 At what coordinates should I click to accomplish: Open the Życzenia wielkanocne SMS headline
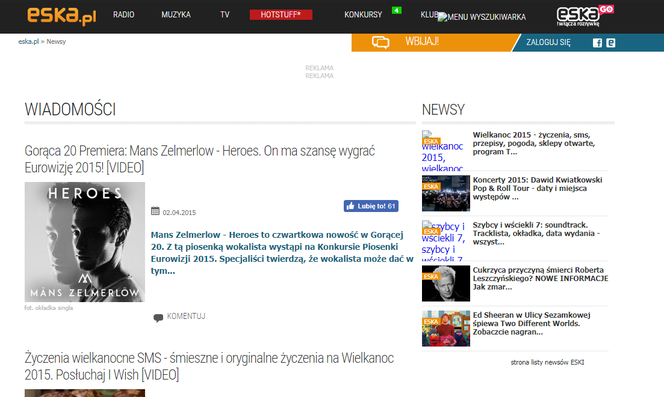pos(209,366)
